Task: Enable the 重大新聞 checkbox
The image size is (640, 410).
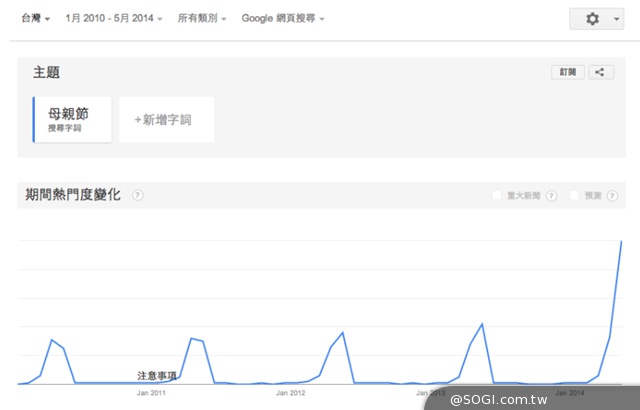Action: point(497,196)
